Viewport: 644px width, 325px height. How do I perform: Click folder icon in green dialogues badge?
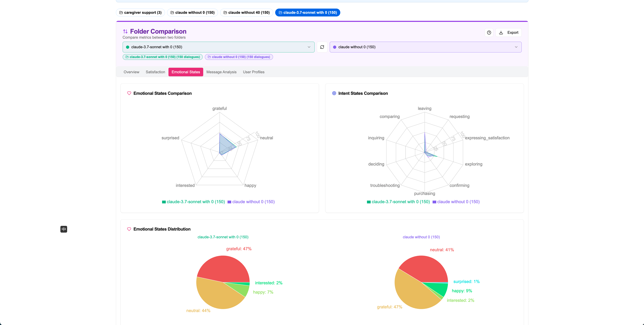click(127, 57)
